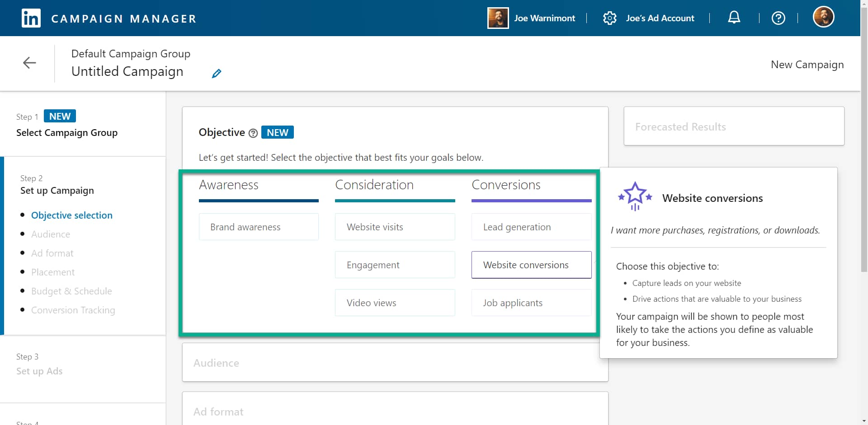Viewport: 868px width, 425px height.
Task: Click the Objective help info icon
Action: tap(253, 133)
